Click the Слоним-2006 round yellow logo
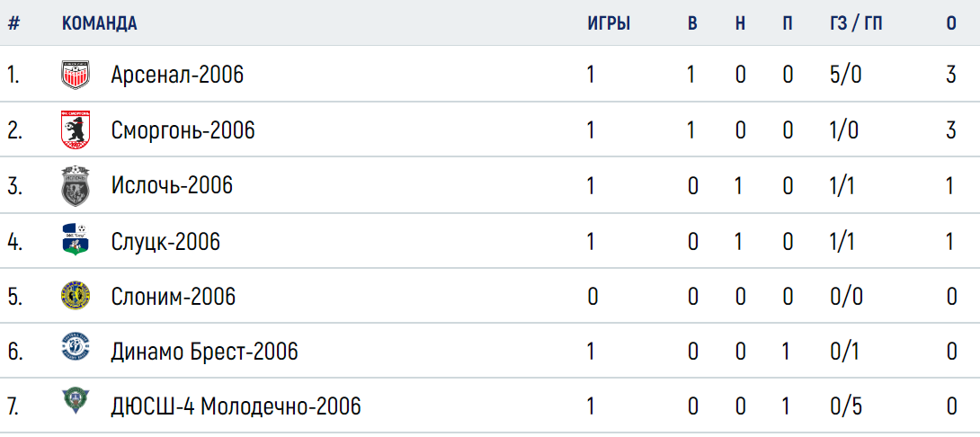The image size is (980, 437). (x=76, y=297)
